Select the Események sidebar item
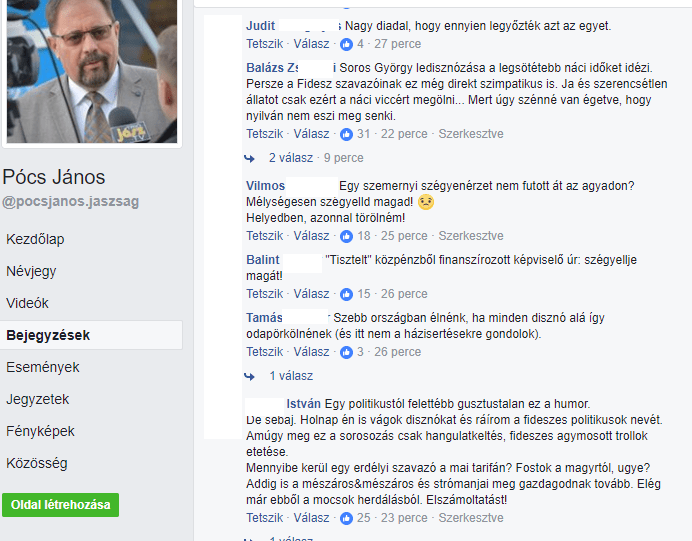Viewport: 692px width, 541px height. point(43,367)
